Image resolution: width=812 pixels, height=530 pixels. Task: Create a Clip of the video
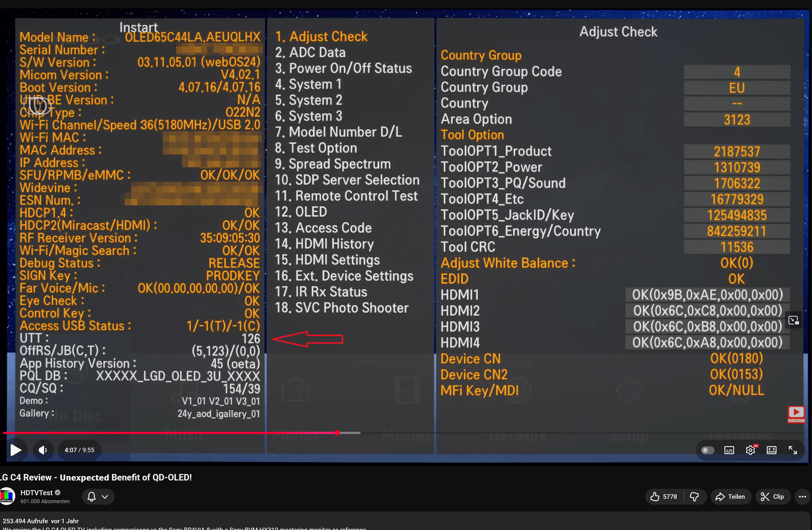click(x=772, y=496)
